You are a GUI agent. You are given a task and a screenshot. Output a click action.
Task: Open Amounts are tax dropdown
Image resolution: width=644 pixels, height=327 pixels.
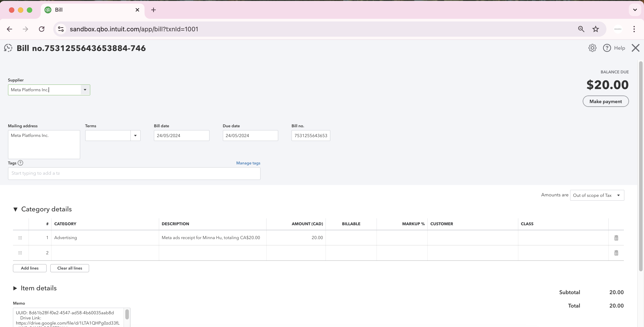tap(597, 195)
